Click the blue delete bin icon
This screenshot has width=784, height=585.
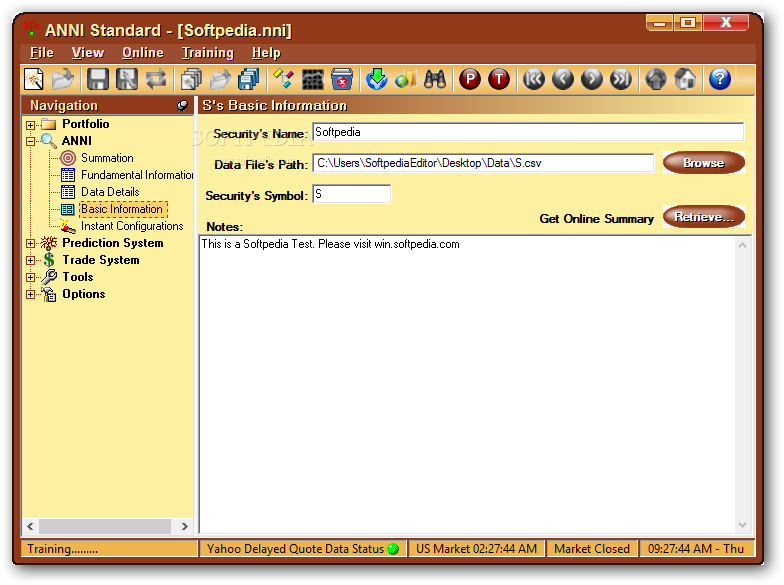pos(342,79)
